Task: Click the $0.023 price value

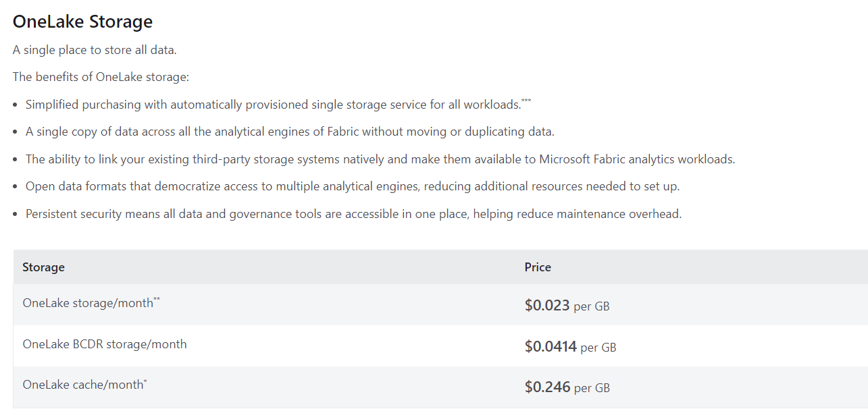Action: tap(547, 306)
